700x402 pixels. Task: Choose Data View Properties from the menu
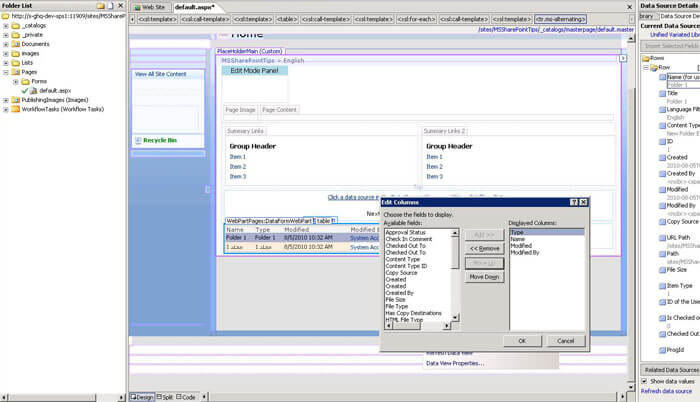point(455,364)
